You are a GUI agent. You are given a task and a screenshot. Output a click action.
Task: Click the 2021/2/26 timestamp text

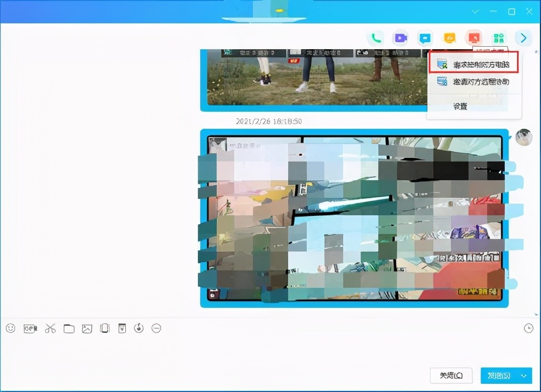[x=269, y=121]
